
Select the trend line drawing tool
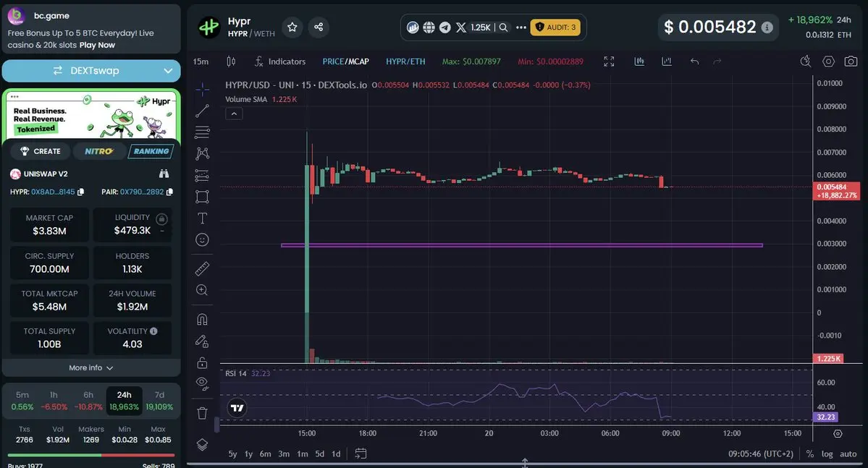point(202,111)
